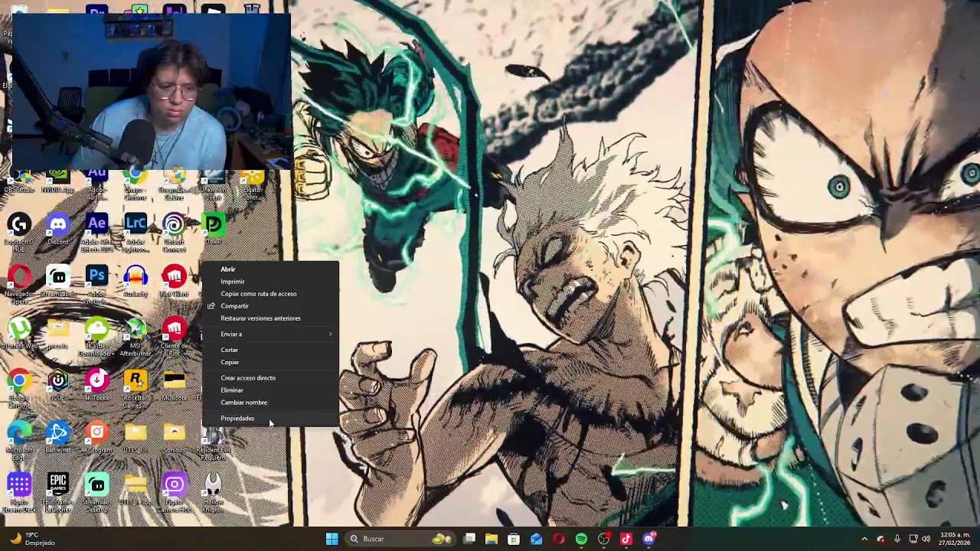The image size is (980, 551).
Task: Select Crear acceso directo option
Action: pyautogui.click(x=270, y=378)
